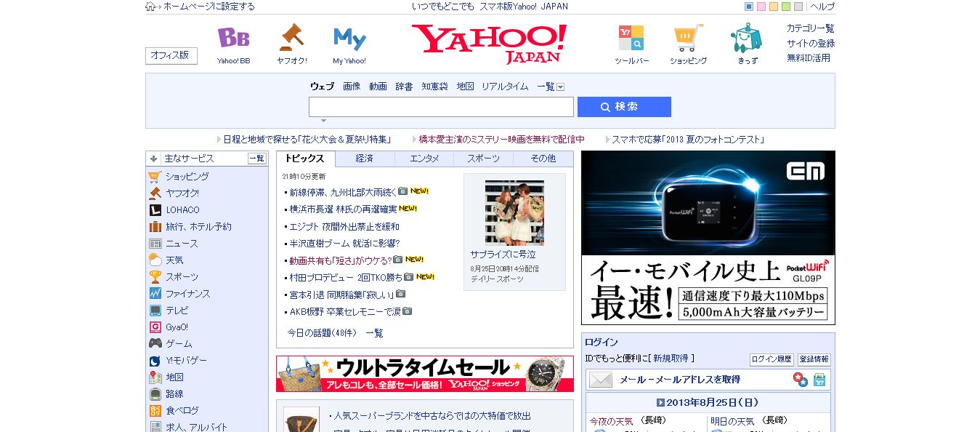The width and height of the screenshot is (980, 432).
Task: Click the travel suitcase icon in sidebar
Action: [x=155, y=226]
